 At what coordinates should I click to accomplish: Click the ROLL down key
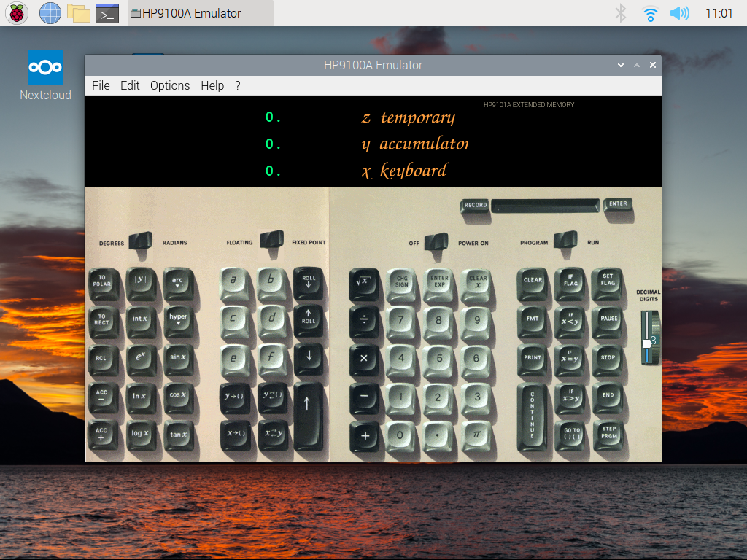point(309,282)
